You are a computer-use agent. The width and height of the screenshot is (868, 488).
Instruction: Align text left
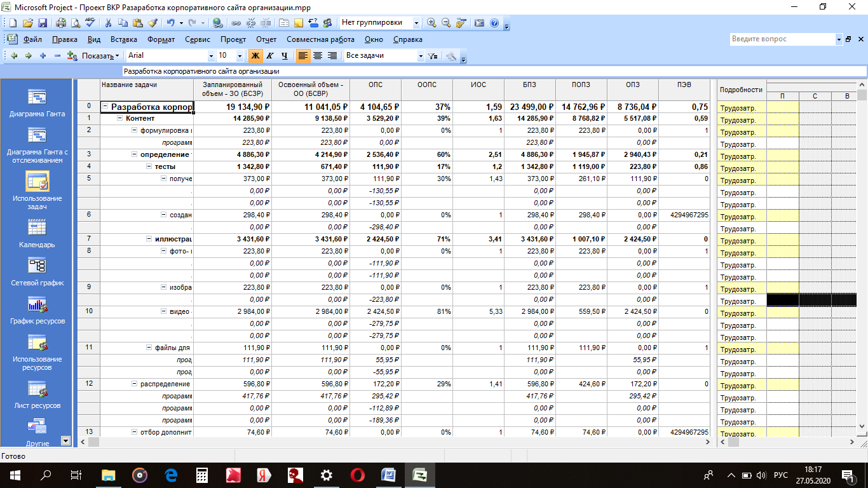pyautogui.click(x=303, y=56)
